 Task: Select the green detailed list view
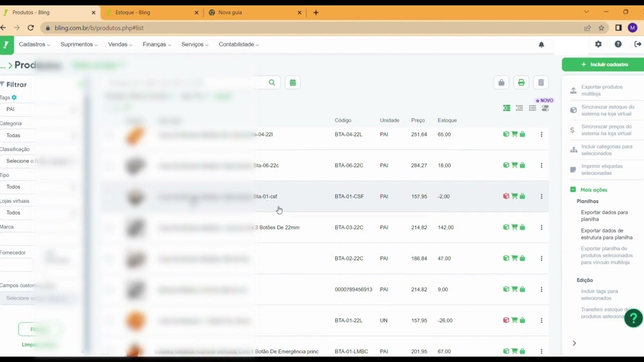[x=507, y=108]
